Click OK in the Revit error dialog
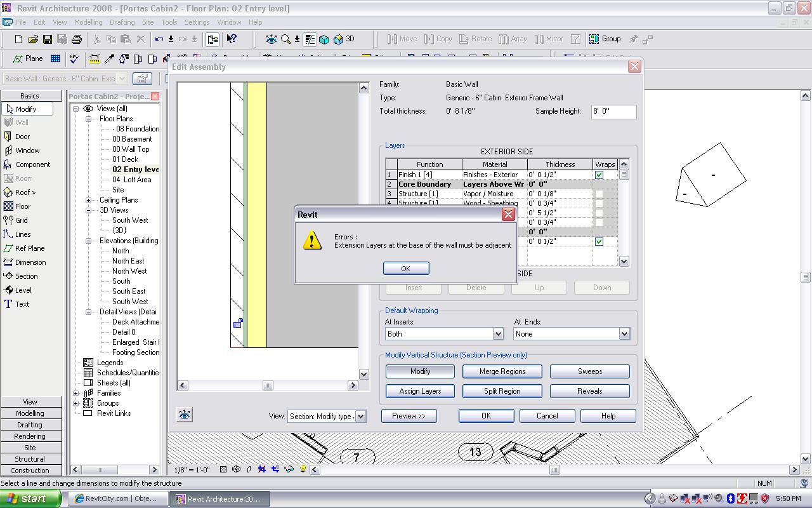 point(406,269)
